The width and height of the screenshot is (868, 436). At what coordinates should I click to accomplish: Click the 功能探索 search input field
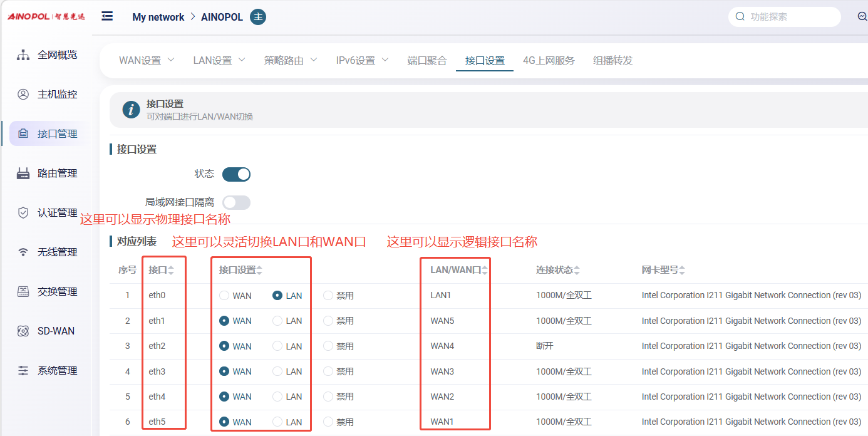[790, 17]
